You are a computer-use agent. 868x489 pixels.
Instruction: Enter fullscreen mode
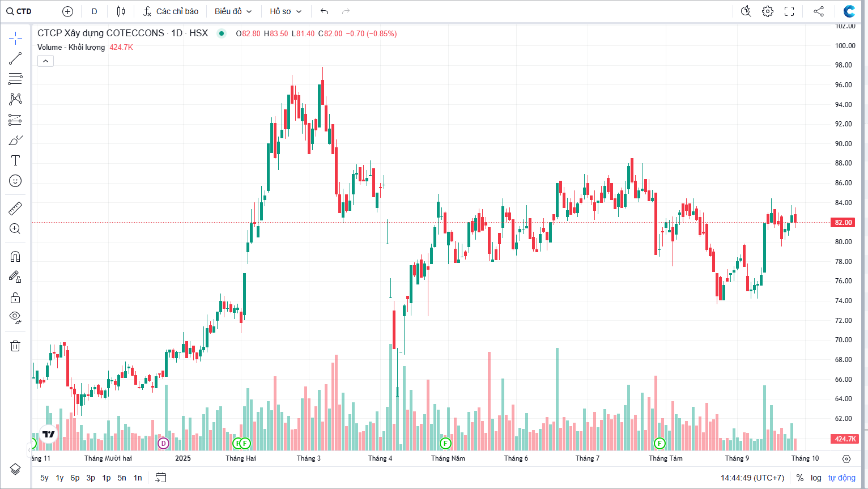[x=789, y=11]
